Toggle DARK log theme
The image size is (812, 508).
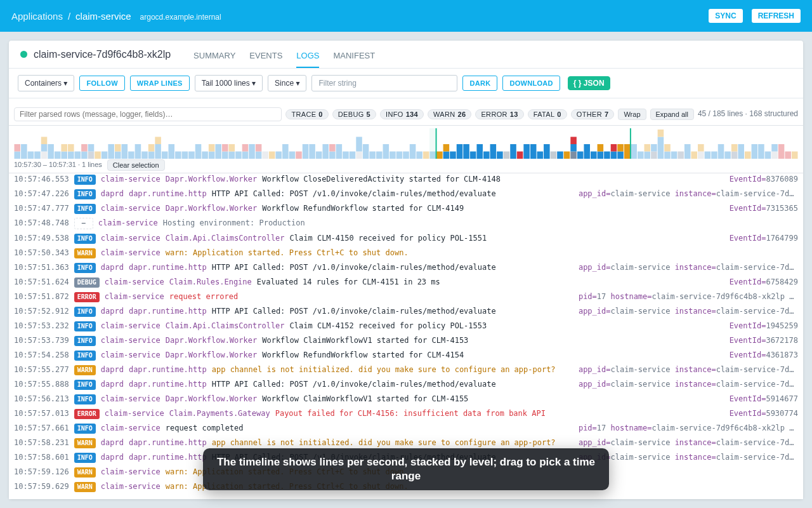pos(480,83)
